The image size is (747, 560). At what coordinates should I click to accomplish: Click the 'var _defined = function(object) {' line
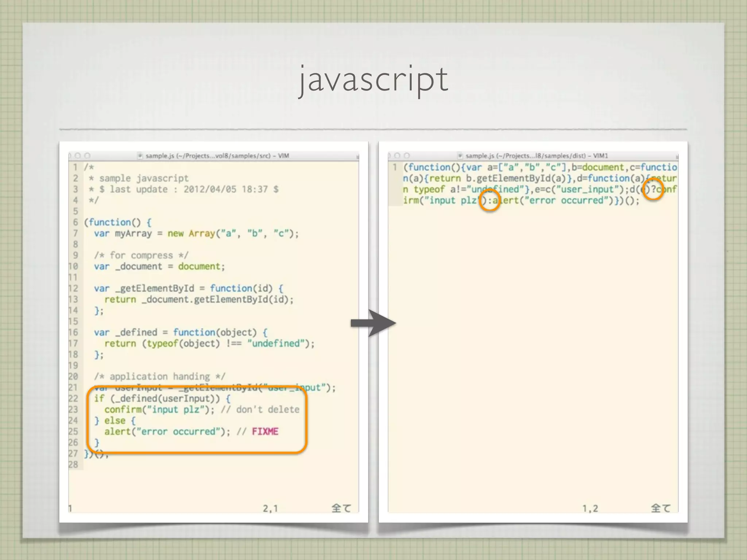click(x=181, y=332)
